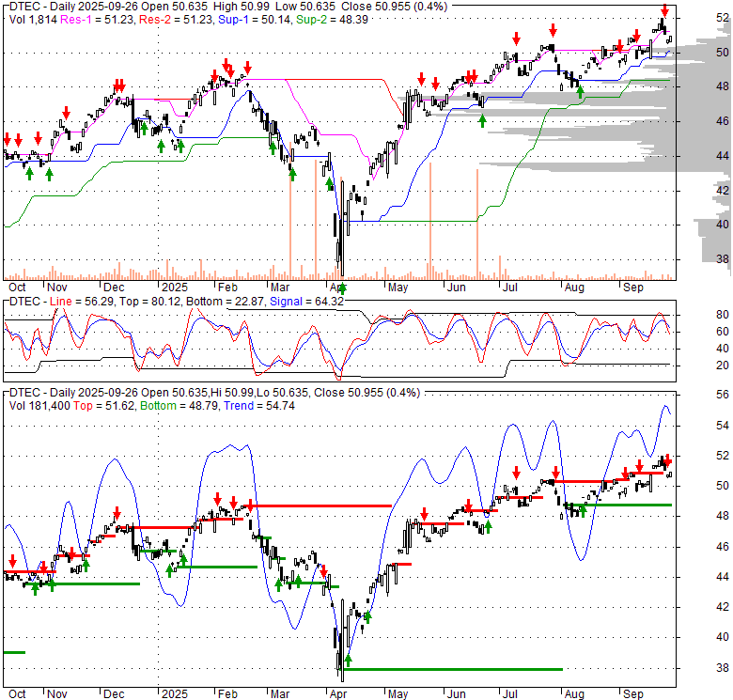The image size is (733, 700).
Task: Select Aug on upper chart time axis
Action: (574, 288)
